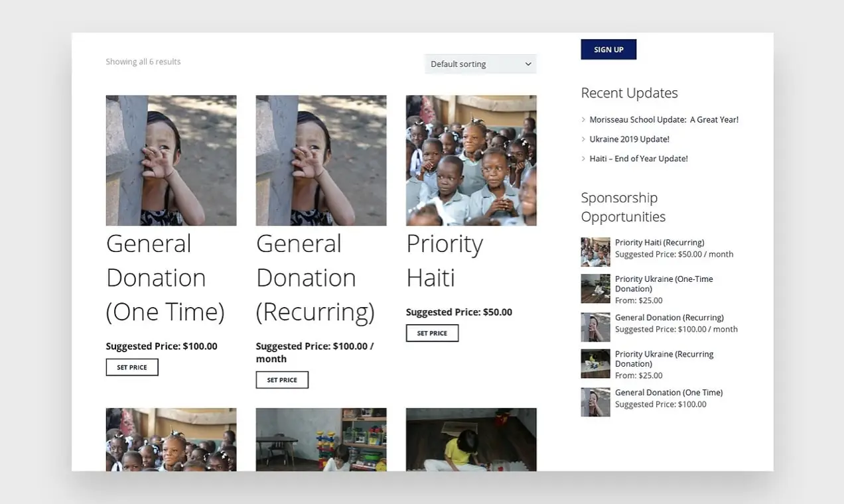Click the Recent Updates heading
This screenshot has width=844, height=504.
(629, 93)
